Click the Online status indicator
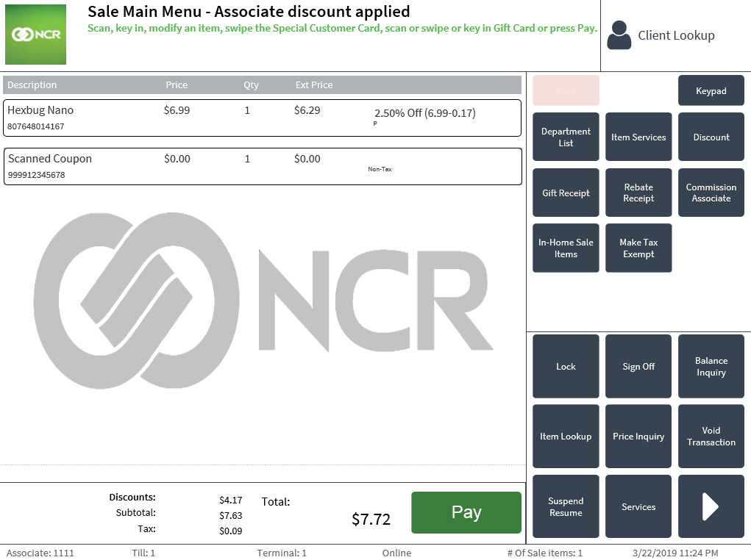This screenshot has height=560, width=751. pyautogui.click(x=396, y=553)
